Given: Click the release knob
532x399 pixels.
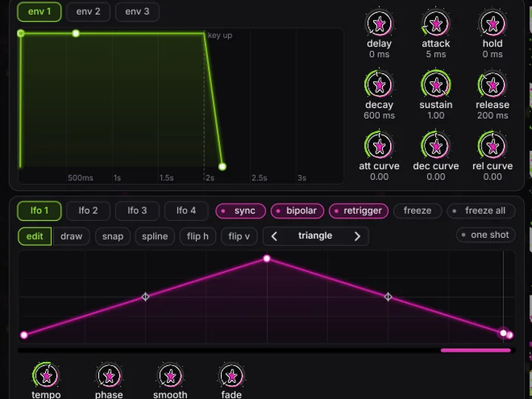Looking at the screenshot, I should (492, 85).
